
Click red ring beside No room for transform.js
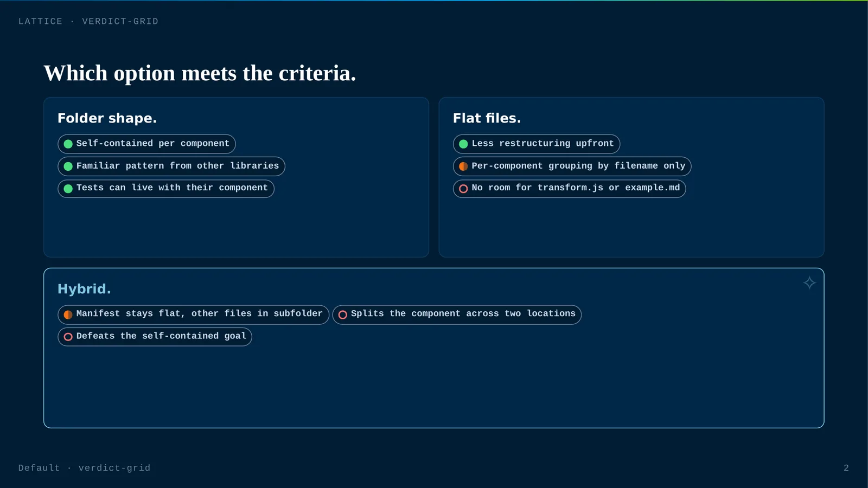coord(463,189)
